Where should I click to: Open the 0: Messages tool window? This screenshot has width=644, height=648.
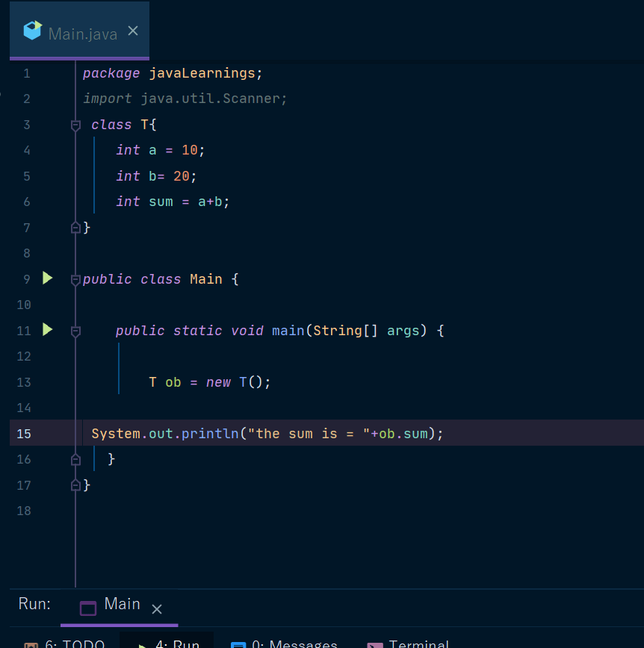(x=284, y=643)
